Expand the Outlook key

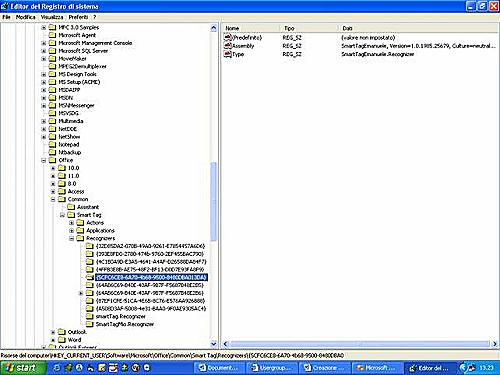[x=53, y=332]
